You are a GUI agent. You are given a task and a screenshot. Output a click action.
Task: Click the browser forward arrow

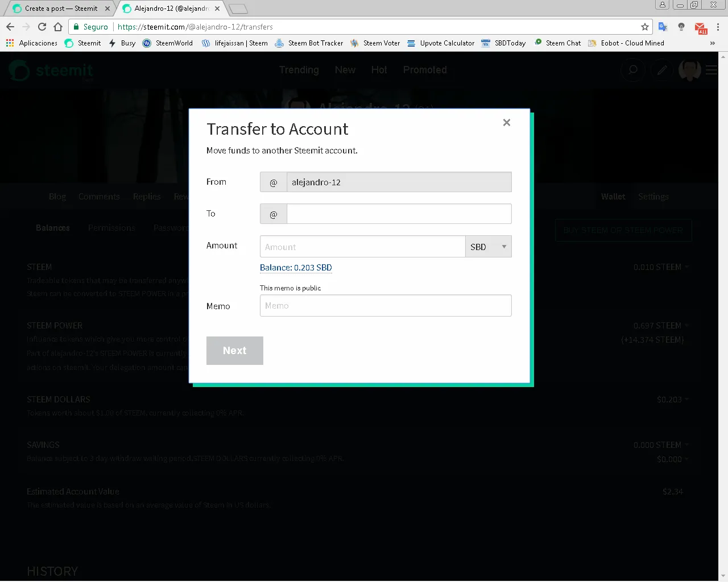point(26,27)
